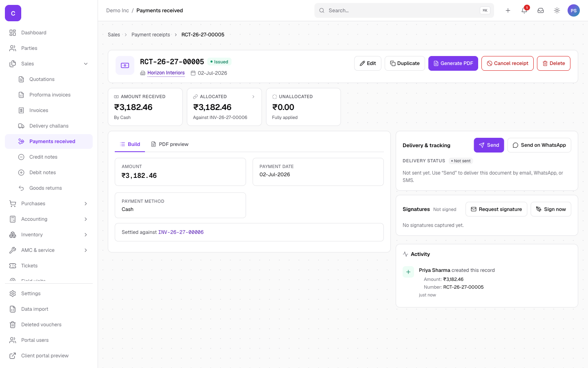Click the Not sent status badge
The width and height of the screenshot is (588, 368).
[x=461, y=161]
